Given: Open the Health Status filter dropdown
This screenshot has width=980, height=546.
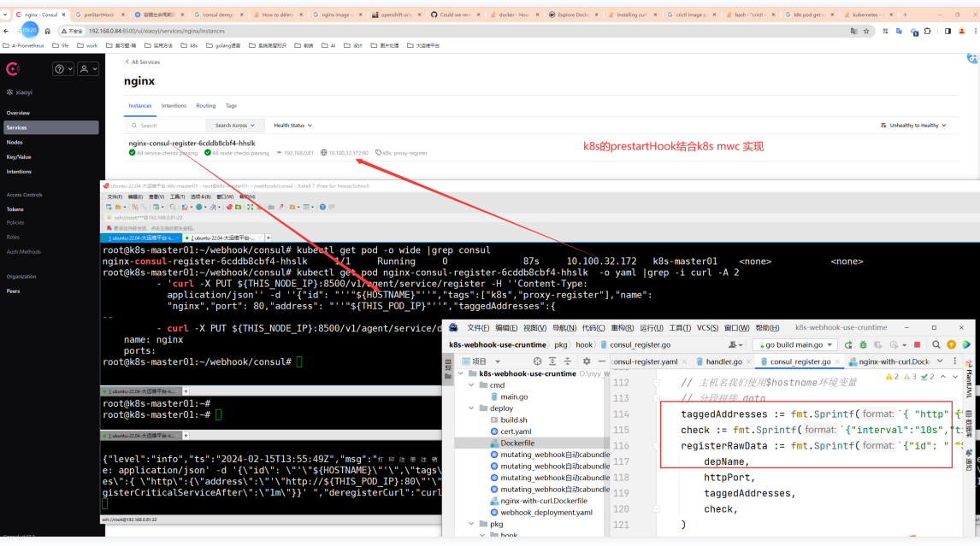Looking at the screenshot, I should pyautogui.click(x=292, y=126).
